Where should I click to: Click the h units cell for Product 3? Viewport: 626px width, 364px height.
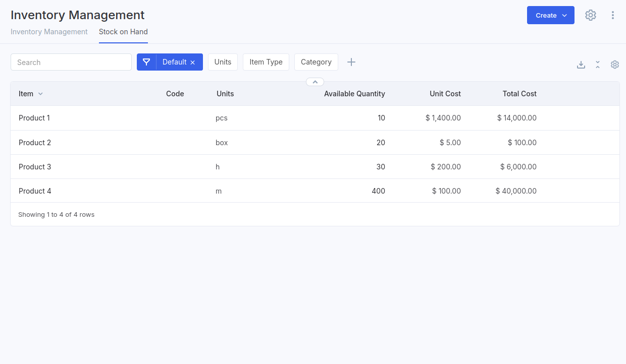[x=218, y=167]
